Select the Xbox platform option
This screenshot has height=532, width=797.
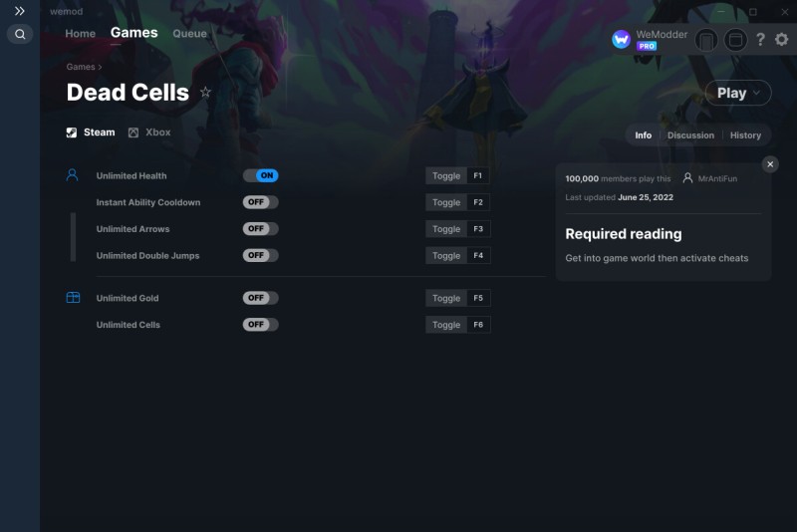pyautogui.click(x=149, y=133)
